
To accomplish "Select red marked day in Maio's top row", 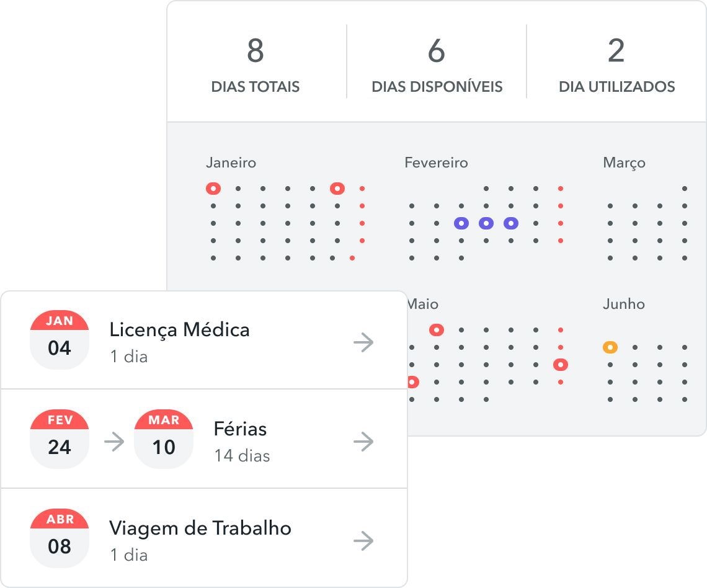I will coord(437,330).
